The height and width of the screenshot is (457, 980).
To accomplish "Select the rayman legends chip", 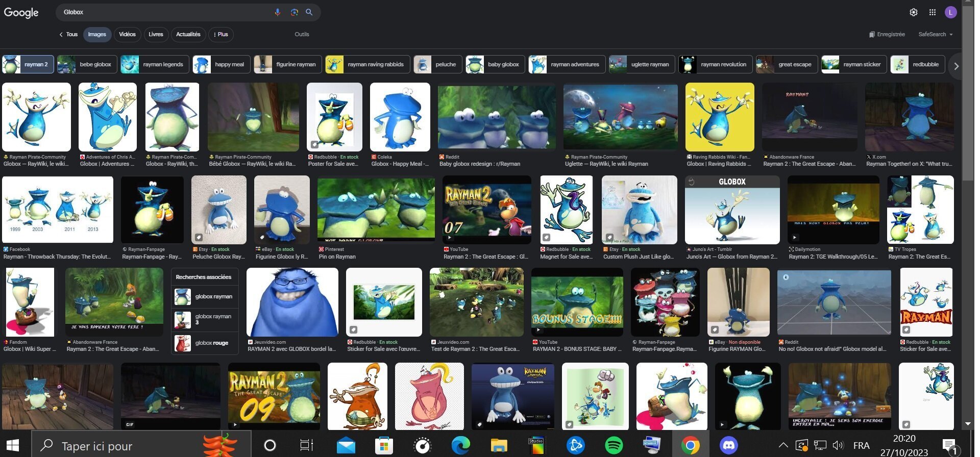I will tap(155, 64).
